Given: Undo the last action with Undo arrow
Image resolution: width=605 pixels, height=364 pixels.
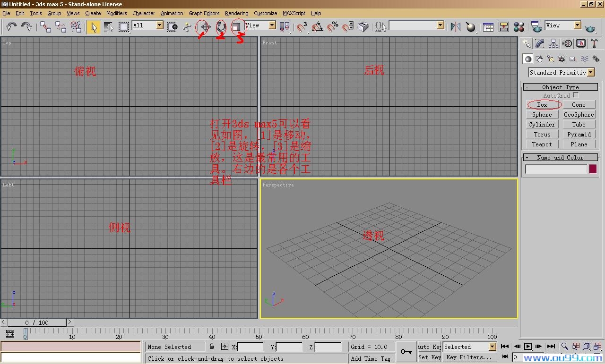Looking at the screenshot, I should [11, 26].
